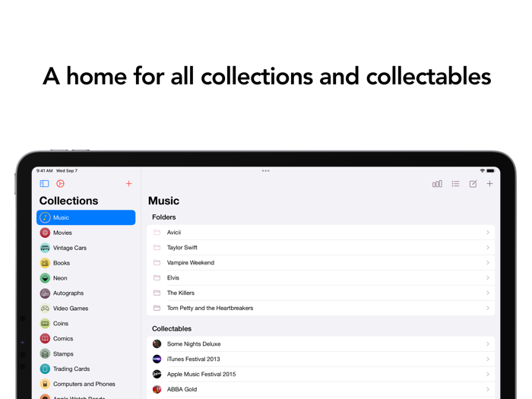Click Apple Music Festival 2015 thumbnail
The height and width of the screenshot is (399, 532).
click(x=157, y=374)
